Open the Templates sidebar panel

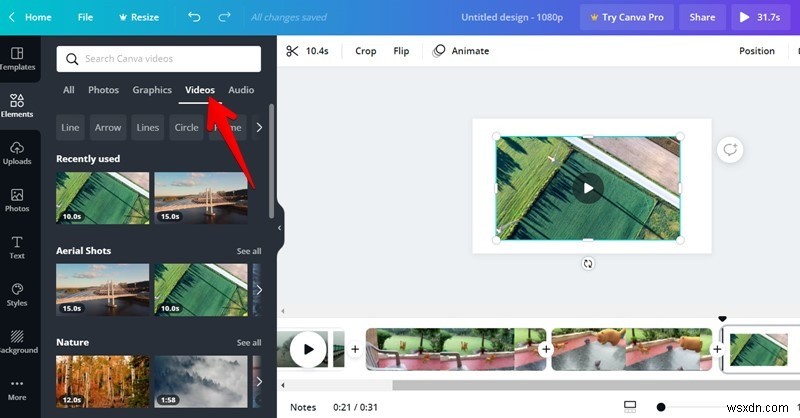click(17, 59)
